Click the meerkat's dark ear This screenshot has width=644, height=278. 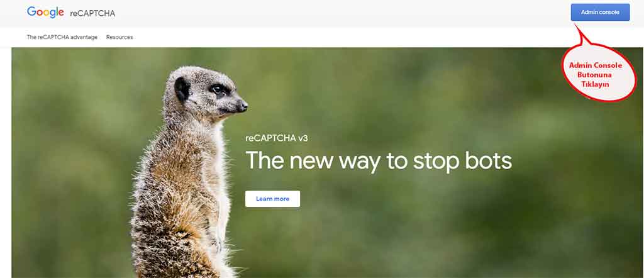pos(182,87)
